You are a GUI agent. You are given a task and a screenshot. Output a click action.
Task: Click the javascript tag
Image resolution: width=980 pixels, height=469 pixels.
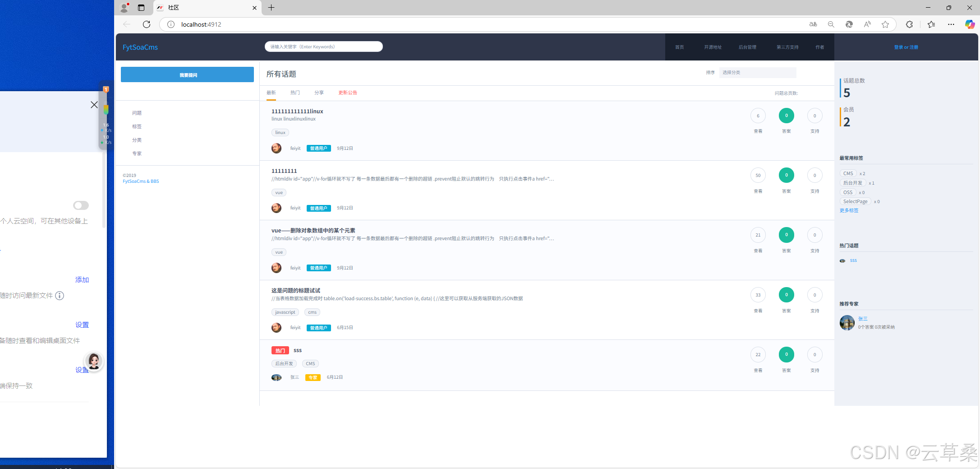coord(285,312)
